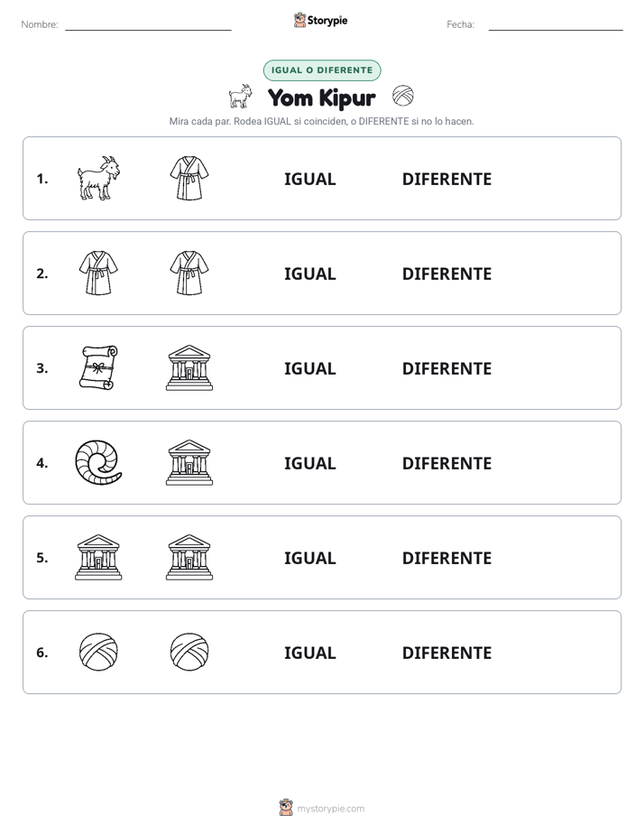Click the robe picture in row 1
Screen dimensions: 644x834
[189, 178]
